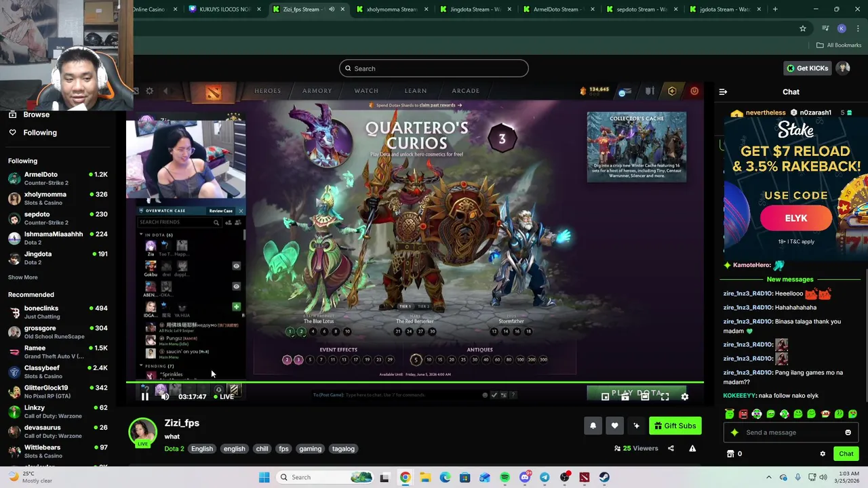Open the user profile avatar menu
868x488 pixels.
click(x=843, y=68)
